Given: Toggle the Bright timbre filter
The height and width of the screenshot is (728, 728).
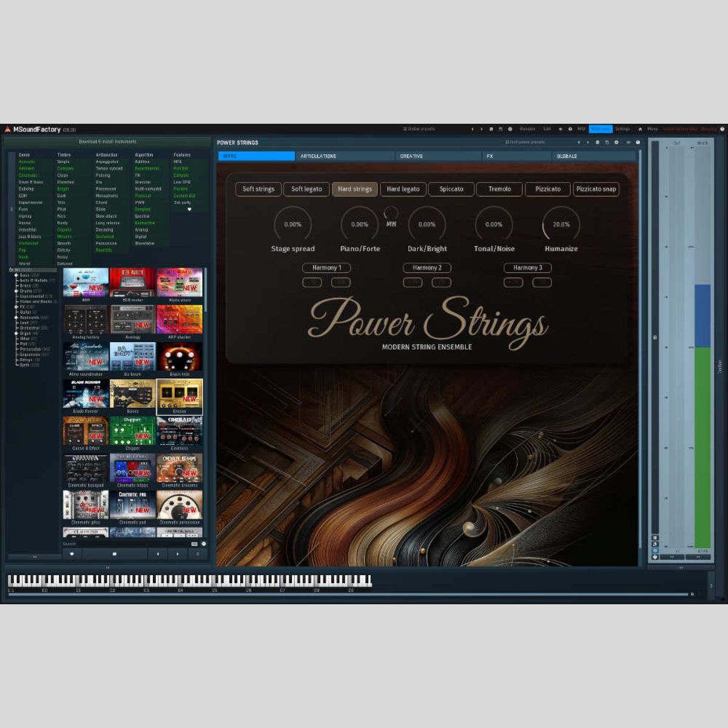Looking at the screenshot, I should (x=63, y=189).
